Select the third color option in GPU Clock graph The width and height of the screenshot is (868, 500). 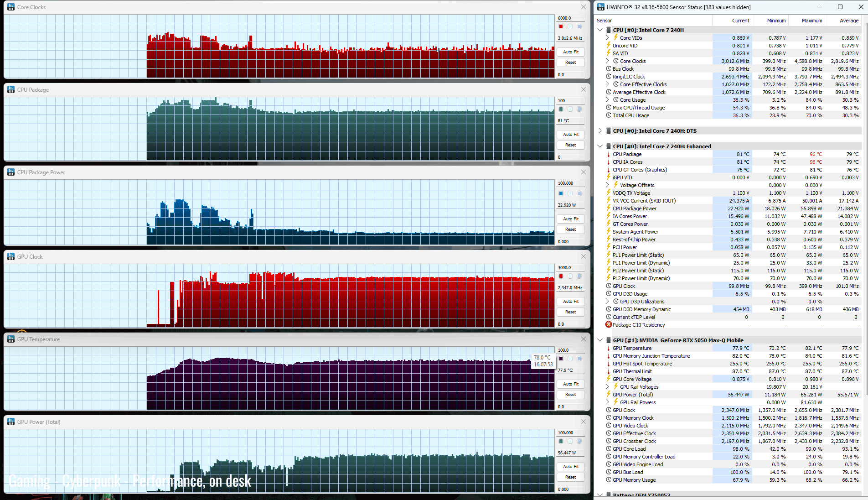click(579, 276)
